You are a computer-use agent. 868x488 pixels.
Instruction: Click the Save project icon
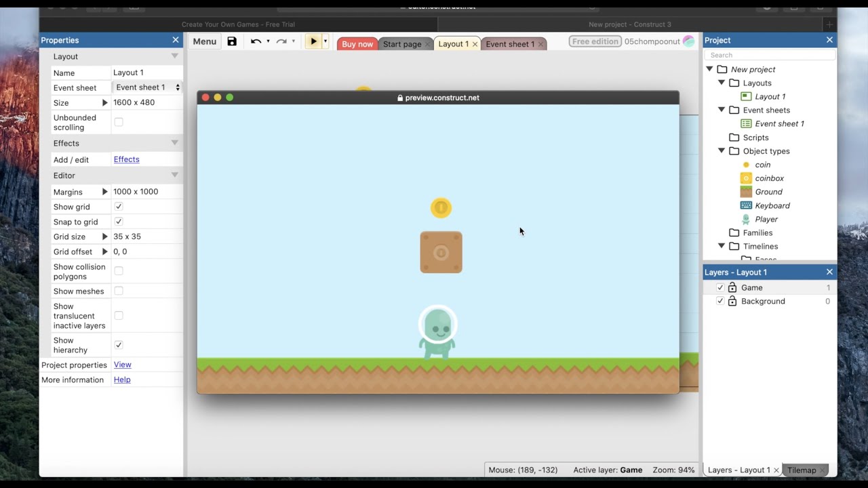232,41
